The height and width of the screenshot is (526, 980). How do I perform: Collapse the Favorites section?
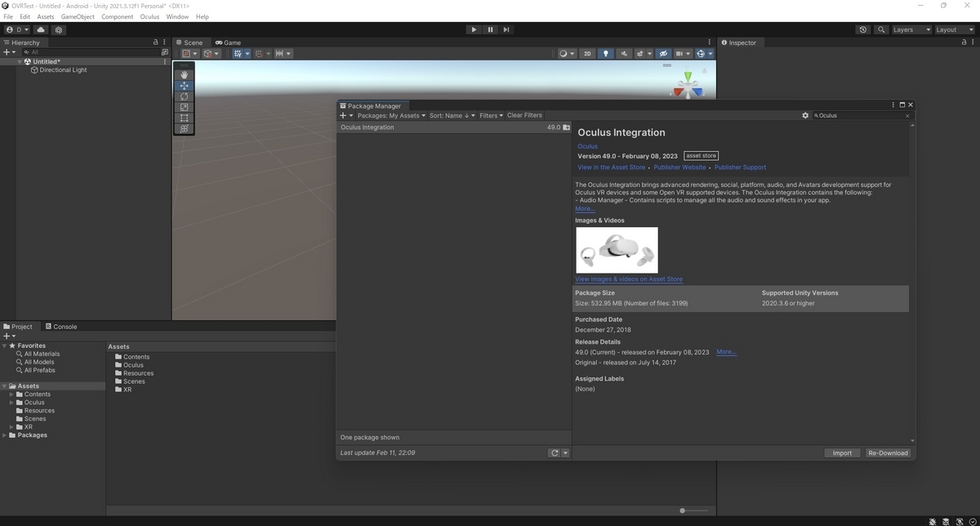[5, 345]
